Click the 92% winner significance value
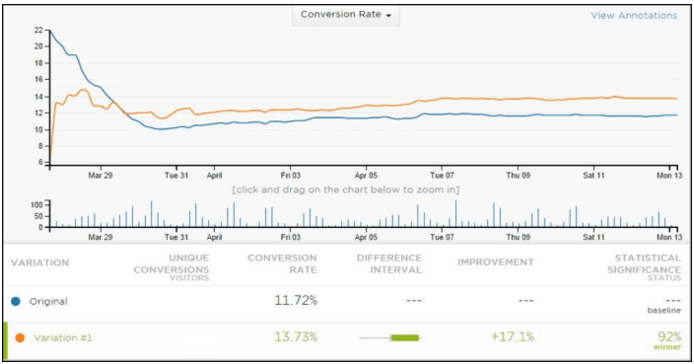 (669, 340)
